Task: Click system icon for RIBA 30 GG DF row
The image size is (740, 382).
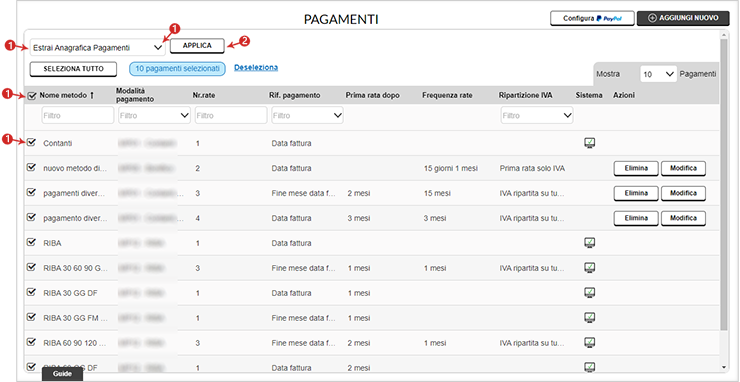Action: click(x=589, y=293)
